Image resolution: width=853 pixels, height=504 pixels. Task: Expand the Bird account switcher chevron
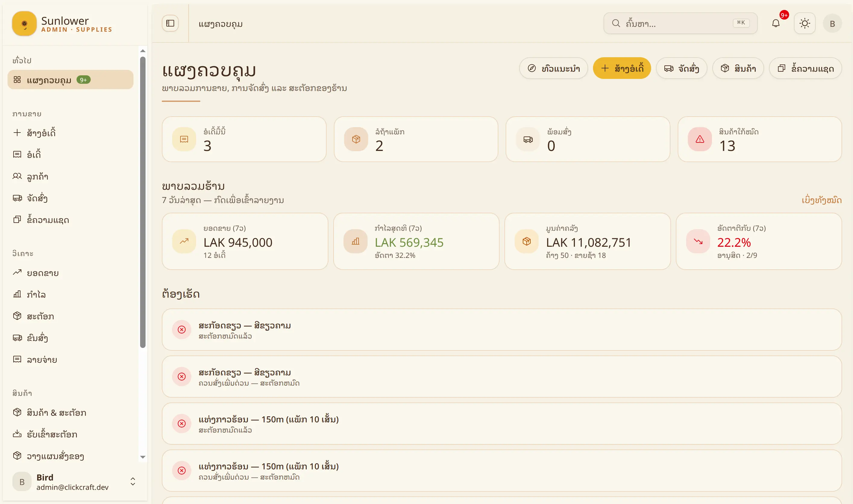click(133, 482)
